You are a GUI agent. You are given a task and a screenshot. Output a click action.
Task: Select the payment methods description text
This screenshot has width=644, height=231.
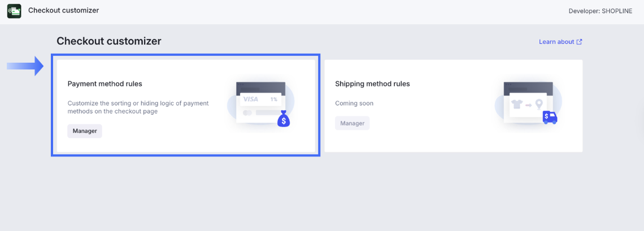(x=138, y=107)
